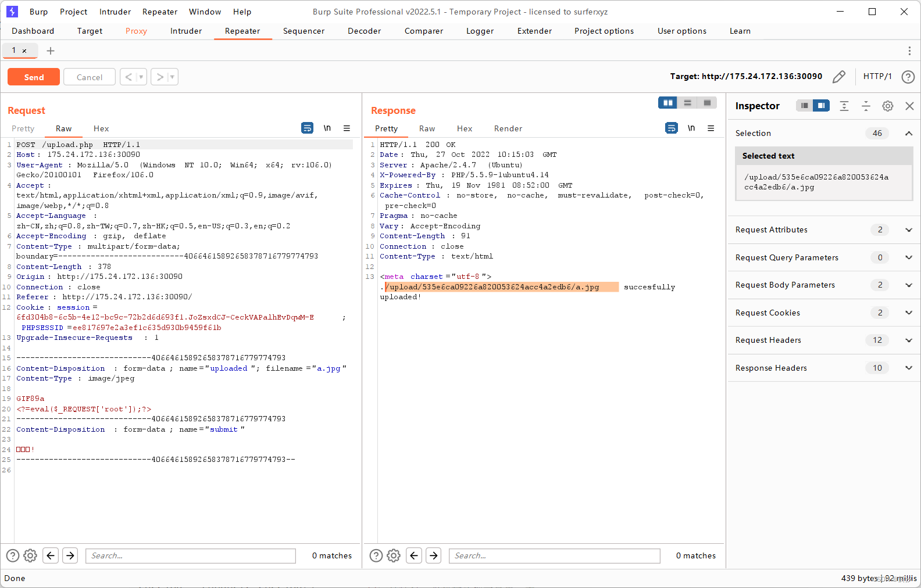The width and height of the screenshot is (921, 588).
Task: Open Repeater help question icon
Action: (x=908, y=77)
